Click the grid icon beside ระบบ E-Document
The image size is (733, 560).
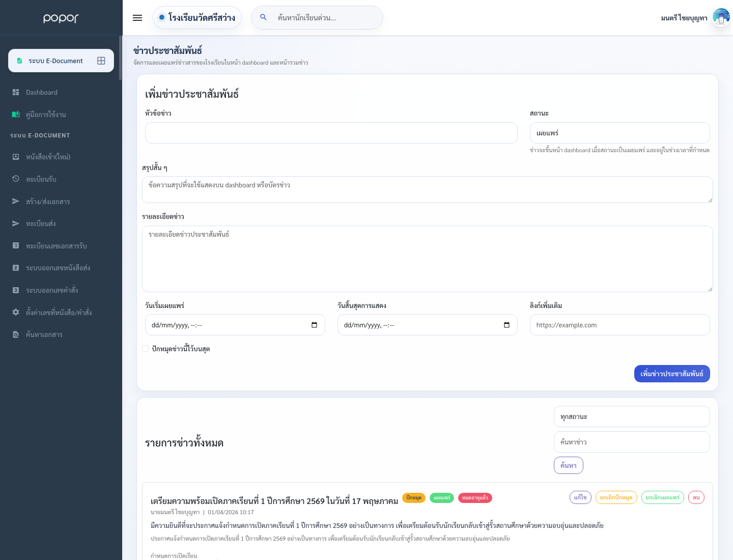101,61
